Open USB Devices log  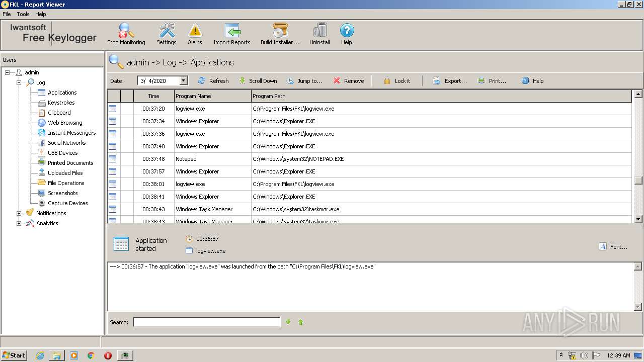pos(62,153)
